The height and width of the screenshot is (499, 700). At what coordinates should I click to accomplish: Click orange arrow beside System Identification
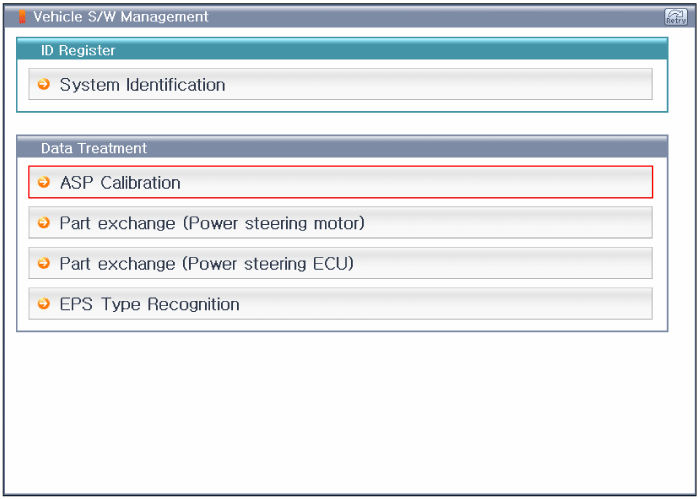pyautogui.click(x=44, y=84)
